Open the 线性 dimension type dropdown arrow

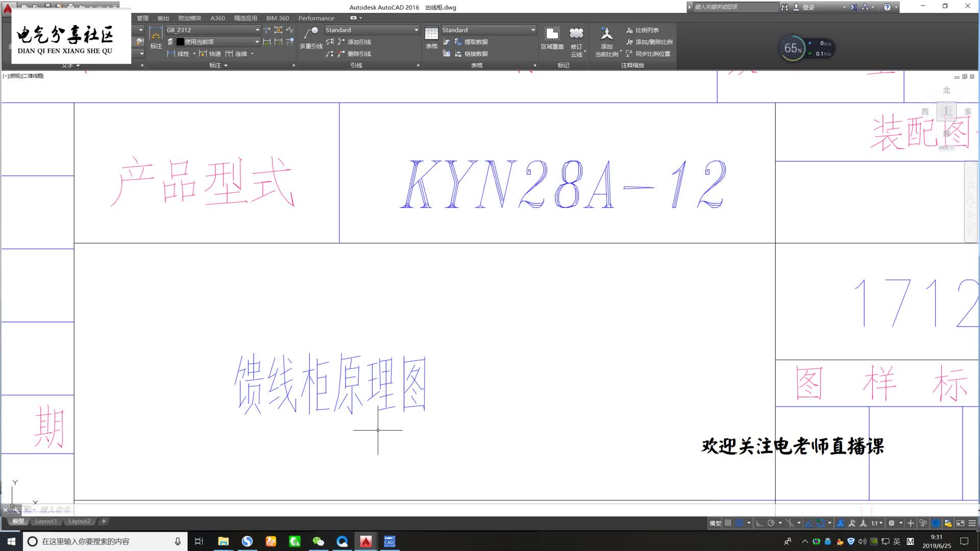(x=194, y=54)
